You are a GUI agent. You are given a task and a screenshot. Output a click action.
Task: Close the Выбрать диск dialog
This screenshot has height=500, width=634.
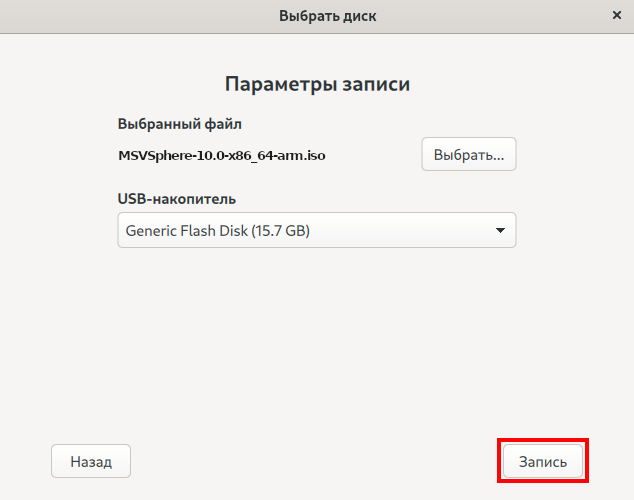[617, 15]
